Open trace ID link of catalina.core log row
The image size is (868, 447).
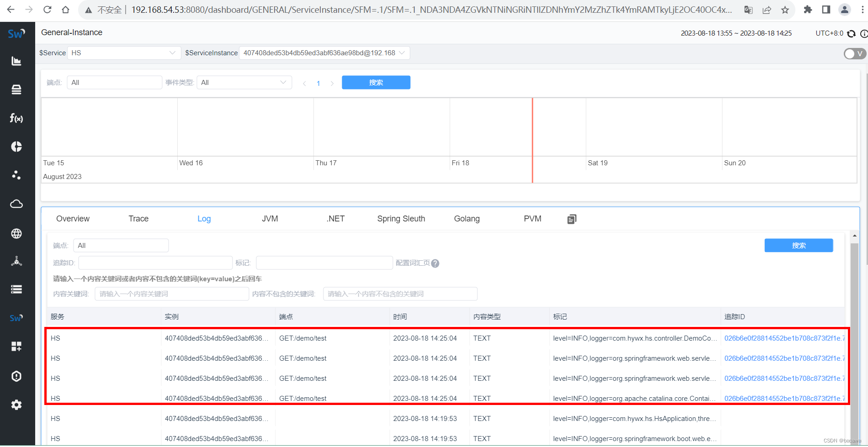[784, 399]
